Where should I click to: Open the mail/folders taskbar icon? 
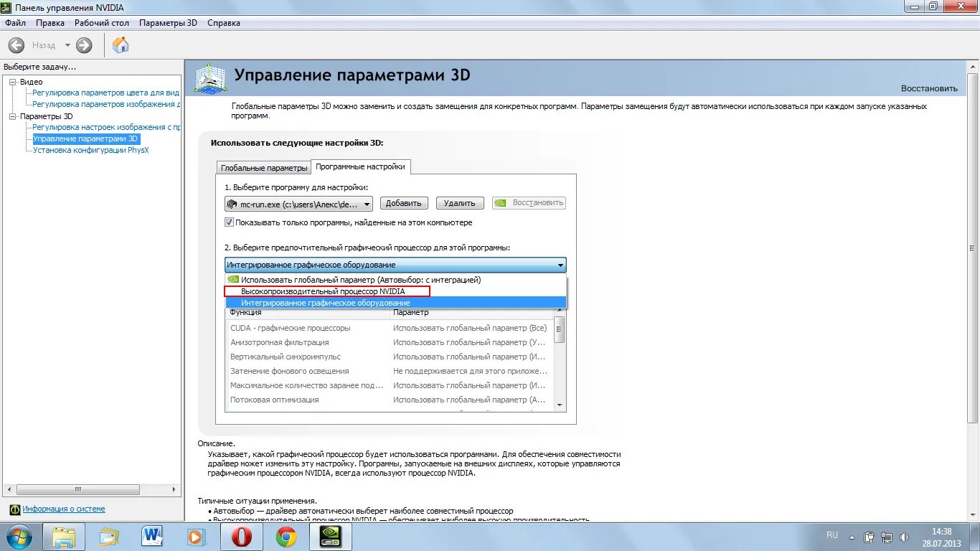pyautogui.click(x=110, y=537)
